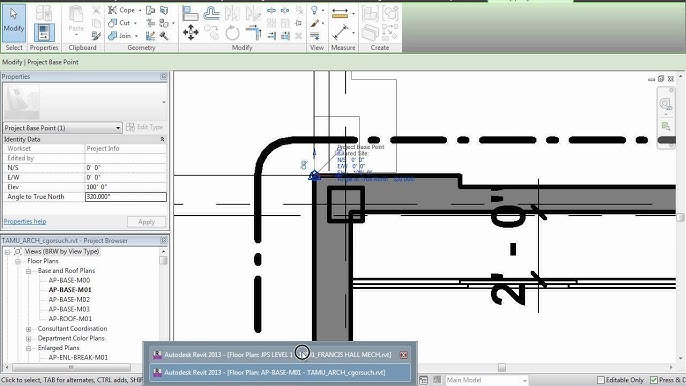Image resolution: width=686 pixels, height=386 pixels.
Task: Activate the Align tool
Action: click(x=190, y=13)
